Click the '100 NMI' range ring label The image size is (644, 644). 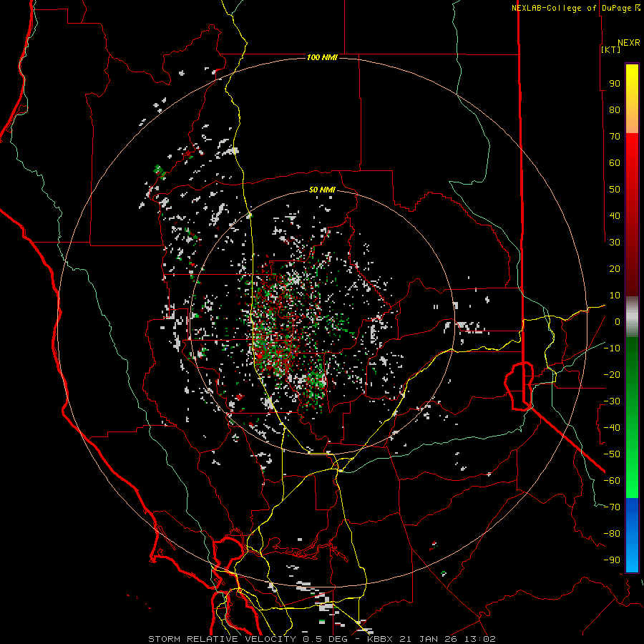[x=322, y=57]
